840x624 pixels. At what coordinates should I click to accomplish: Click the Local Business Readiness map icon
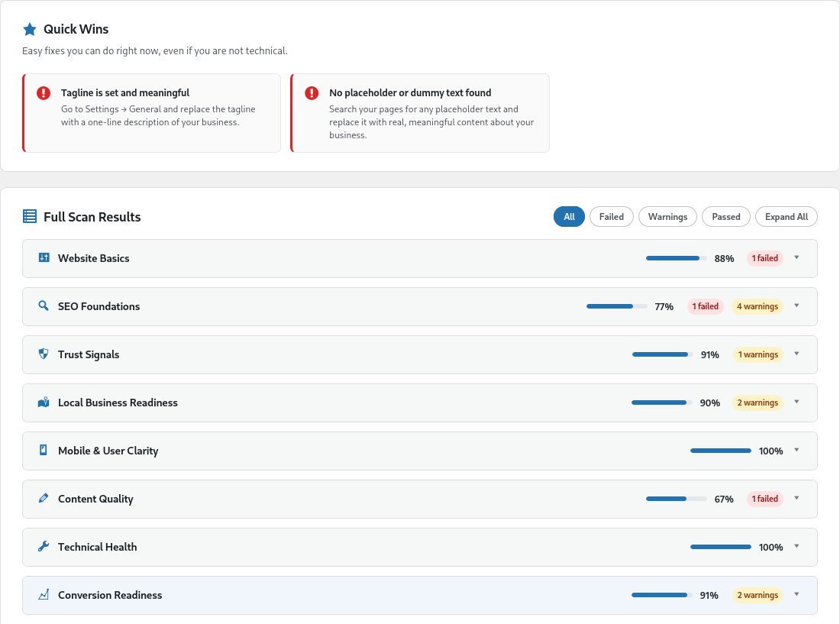[x=44, y=403]
